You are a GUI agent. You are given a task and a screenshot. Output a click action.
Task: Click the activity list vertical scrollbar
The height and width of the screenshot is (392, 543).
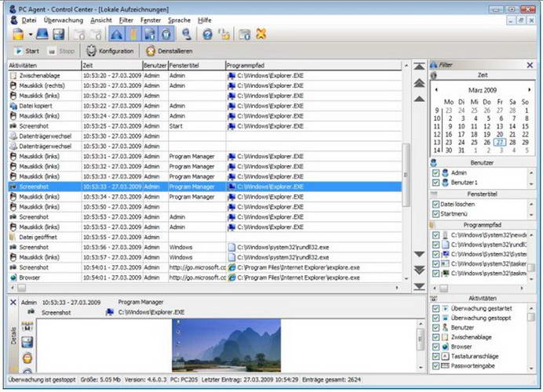[x=406, y=172]
